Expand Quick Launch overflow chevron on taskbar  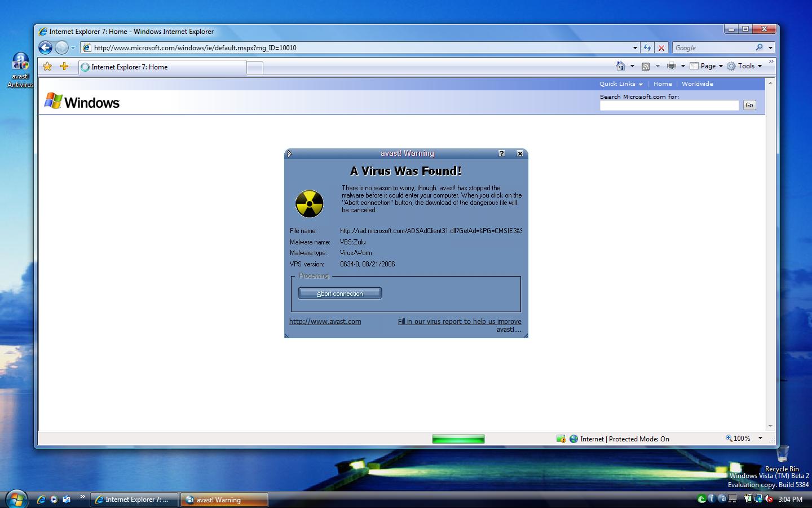coord(82,497)
